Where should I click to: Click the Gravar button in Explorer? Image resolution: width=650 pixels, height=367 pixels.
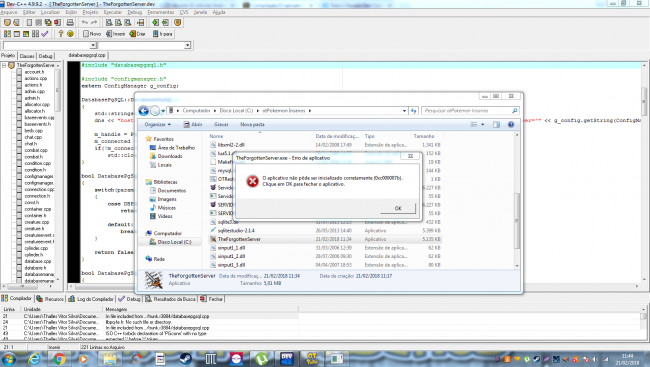(x=221, y=124)
